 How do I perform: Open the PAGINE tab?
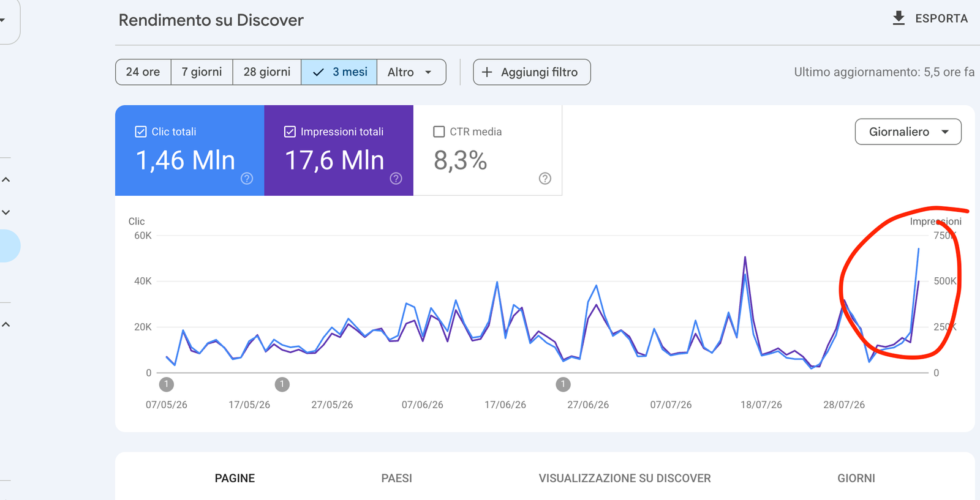[235, 478]
